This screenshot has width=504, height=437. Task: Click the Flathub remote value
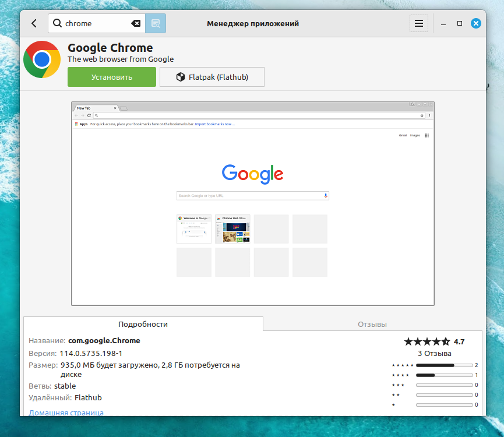(x=88, y=398)
